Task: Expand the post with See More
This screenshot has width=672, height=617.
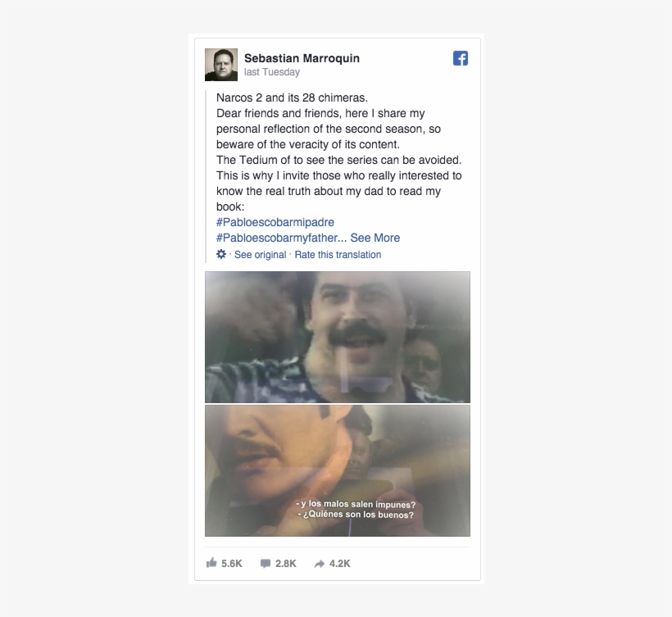Action: coord(375,238)
